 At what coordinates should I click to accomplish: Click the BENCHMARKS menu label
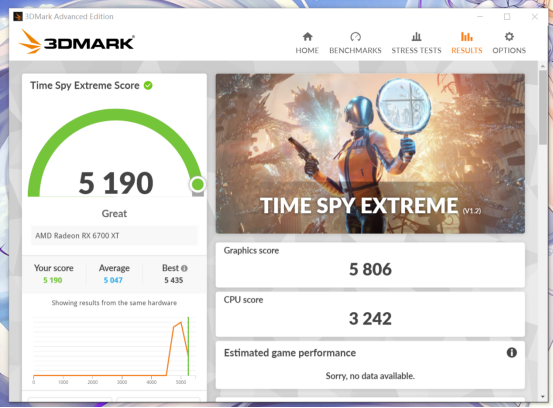355,50
